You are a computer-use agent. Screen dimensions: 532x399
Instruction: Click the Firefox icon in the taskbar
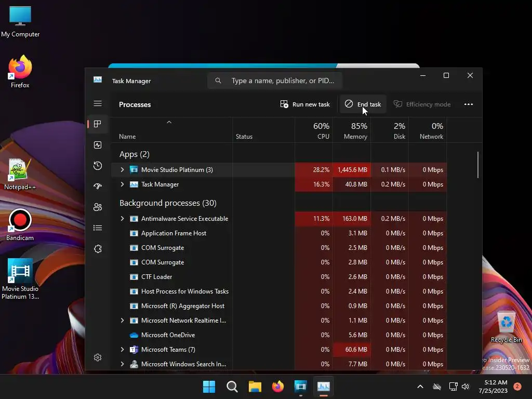278,387
